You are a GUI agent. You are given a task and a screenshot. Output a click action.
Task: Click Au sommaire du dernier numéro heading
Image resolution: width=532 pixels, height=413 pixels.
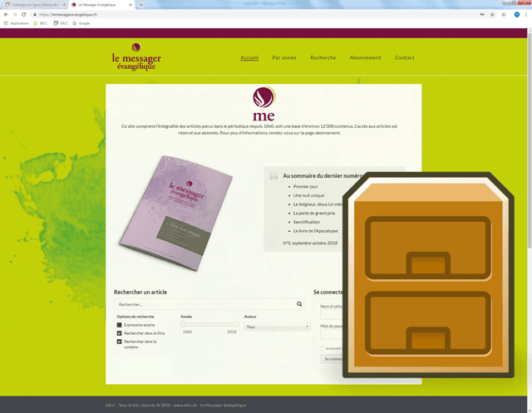pyautogui.click(x=323, y=175)
